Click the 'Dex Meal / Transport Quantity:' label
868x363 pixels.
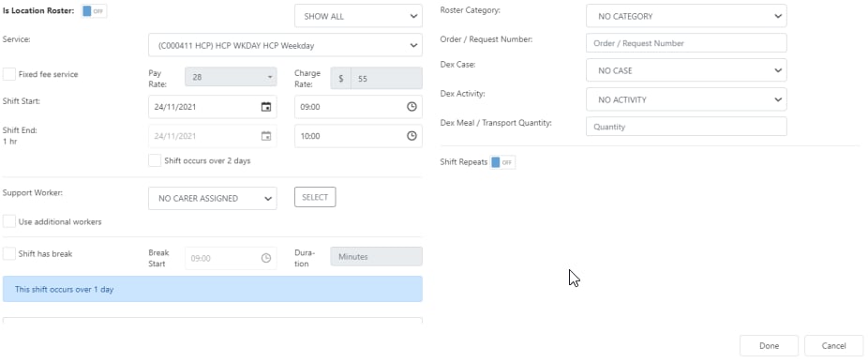tap(496, 123)
